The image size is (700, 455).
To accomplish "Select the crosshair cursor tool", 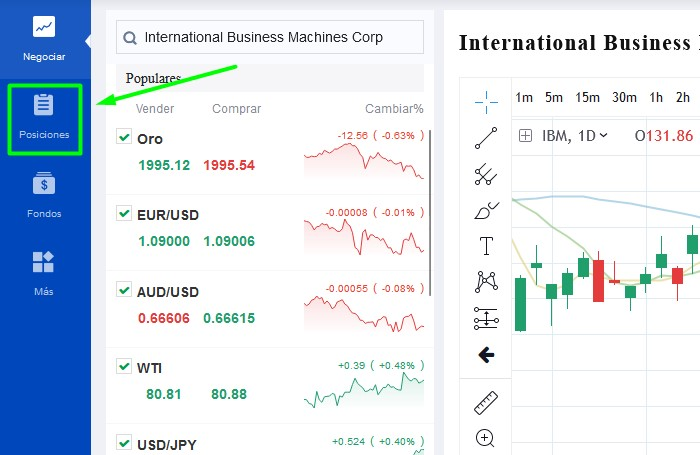I will click(486, 100).
